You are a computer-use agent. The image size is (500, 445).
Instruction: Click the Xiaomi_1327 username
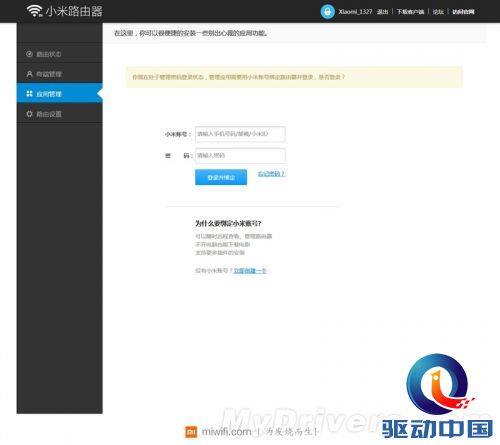click(355, 12)
